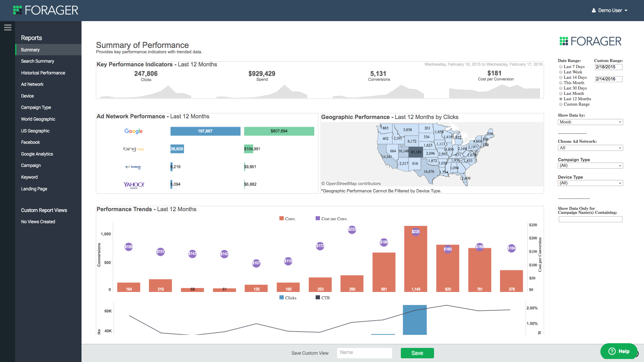The height and width of the screenshot is (362, 644).
Task: Select the Last 7 Days radio button
Action: point(561,67)
